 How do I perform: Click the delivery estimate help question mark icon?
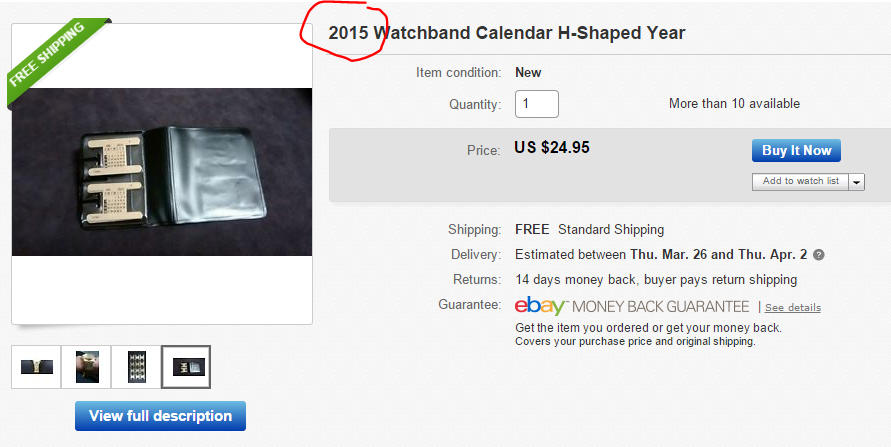[819, 255]
